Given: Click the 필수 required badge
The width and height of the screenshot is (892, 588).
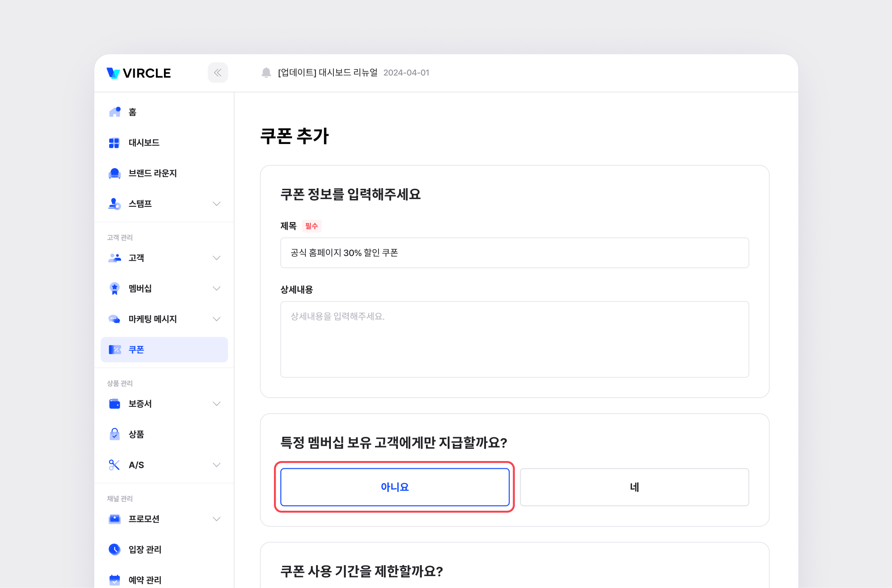Looking at the screenshot, I should click(311, 226).
